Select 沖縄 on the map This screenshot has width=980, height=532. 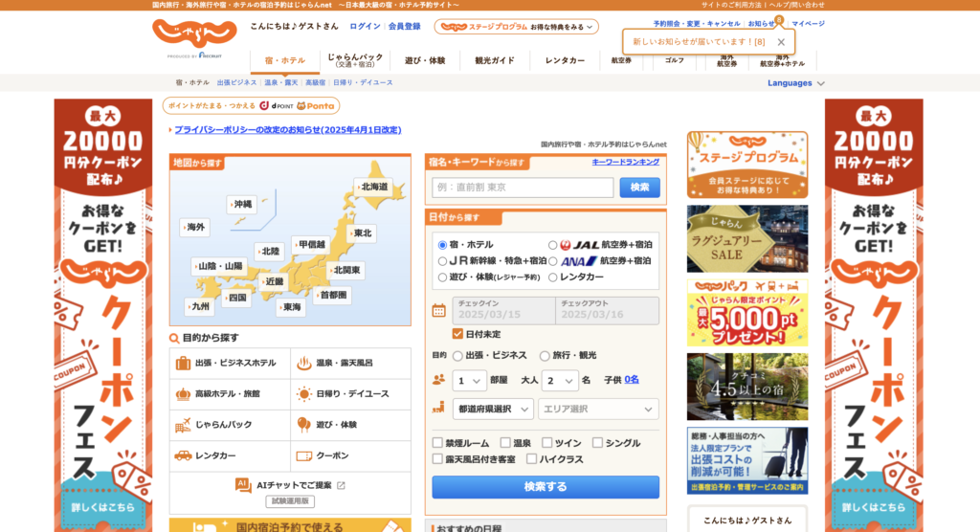click(x=242, y=205)
